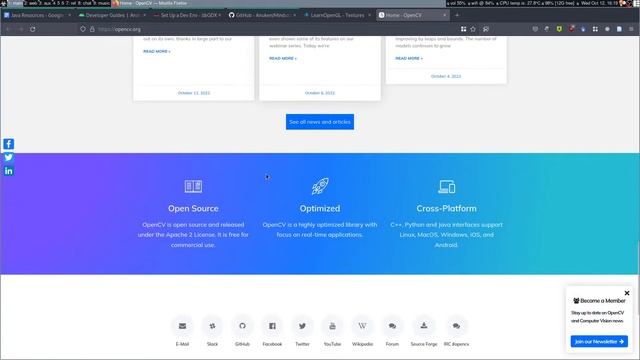This screenshot has width=640, height=360.
Task: Open Firefox hamburger application menu
Action: (631, 29)
